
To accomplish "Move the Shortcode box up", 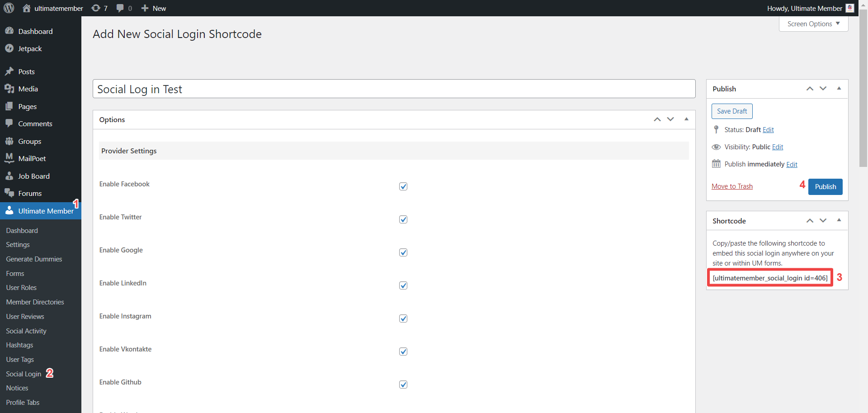I will click(810, 221).
